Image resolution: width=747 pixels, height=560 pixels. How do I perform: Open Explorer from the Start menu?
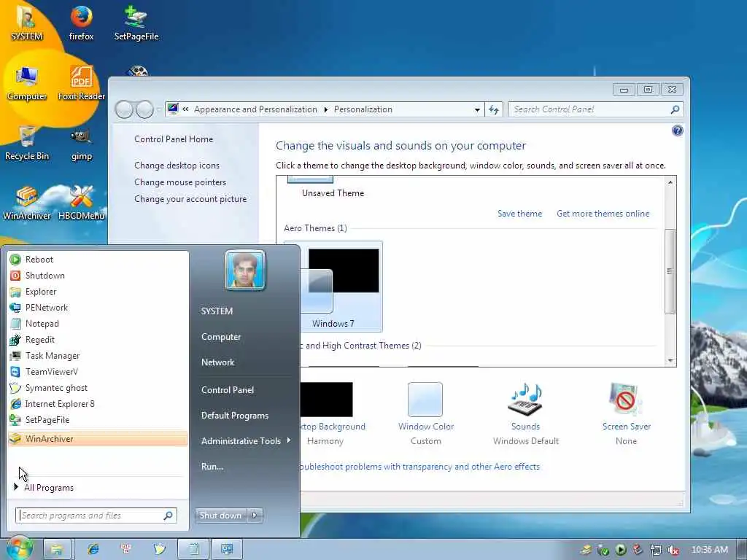(98, 292)
